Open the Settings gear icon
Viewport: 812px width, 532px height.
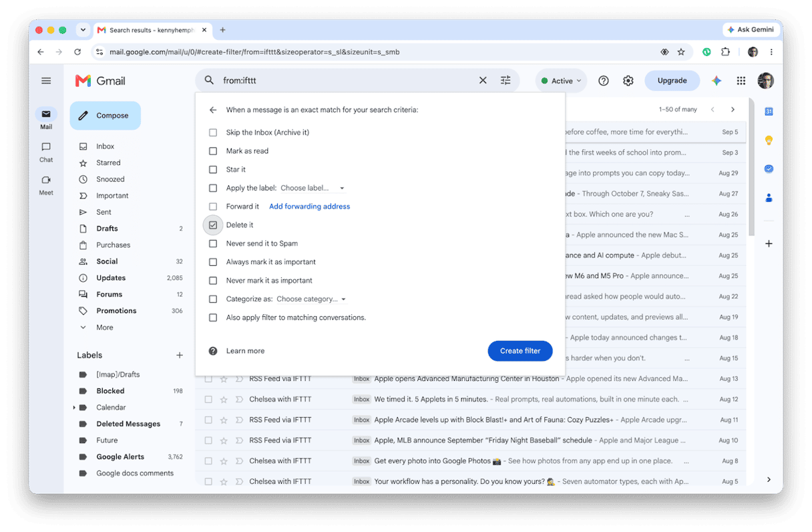[628, 81]
